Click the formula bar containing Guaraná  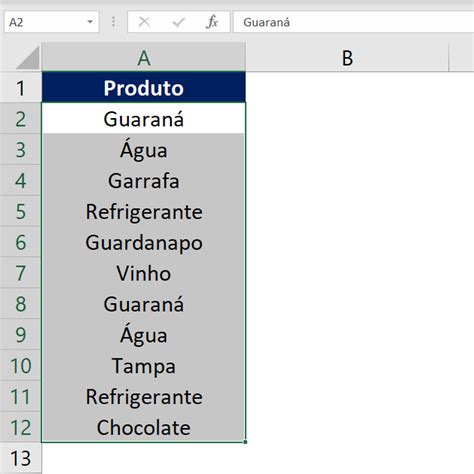[x=353, y=22]
